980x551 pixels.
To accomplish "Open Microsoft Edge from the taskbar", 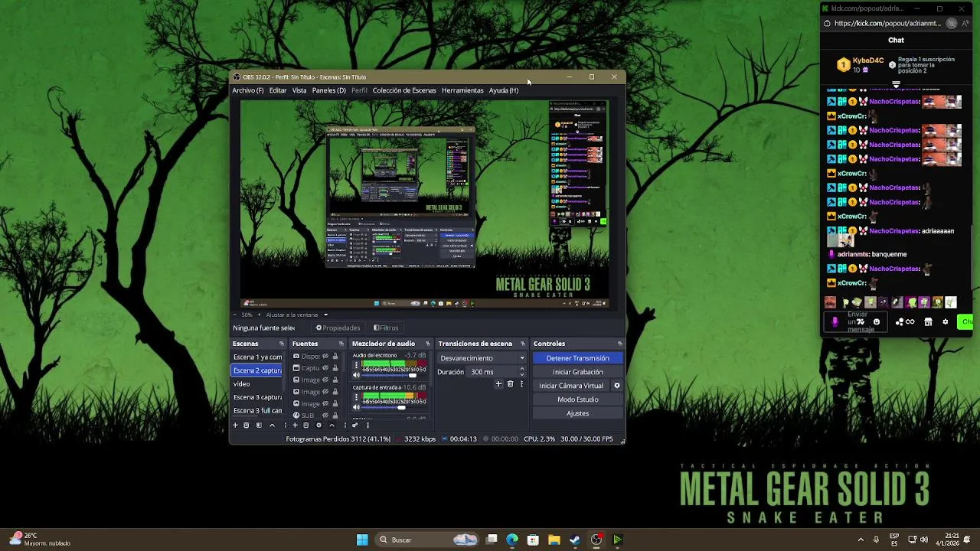I will tap(512, 540).
